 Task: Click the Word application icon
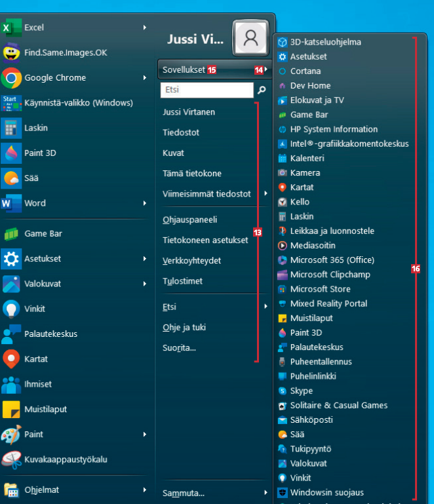[x=11, y=203]
